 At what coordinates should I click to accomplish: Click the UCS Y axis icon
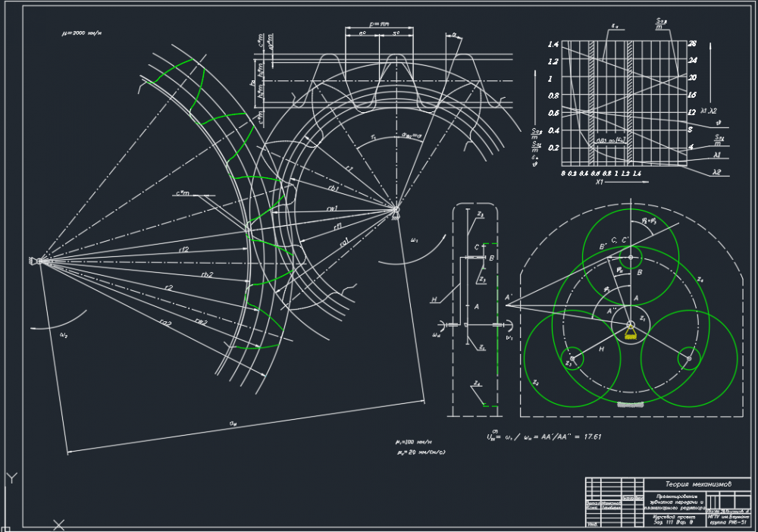11,478
